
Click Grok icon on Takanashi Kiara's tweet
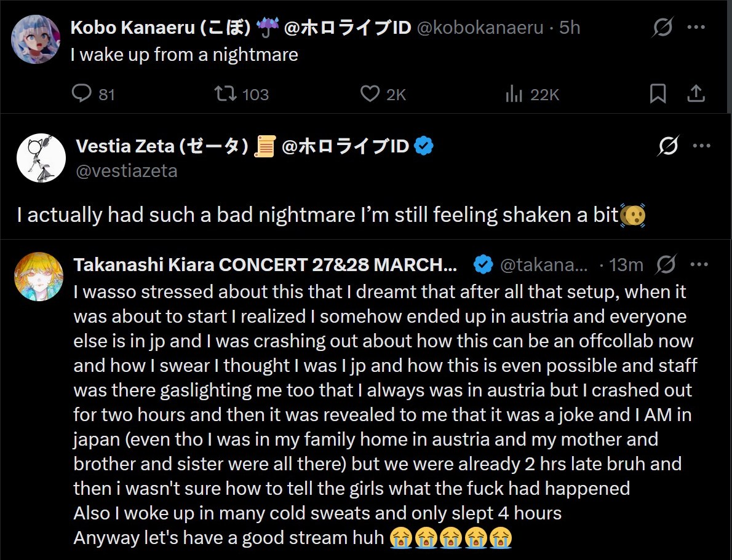666,265
